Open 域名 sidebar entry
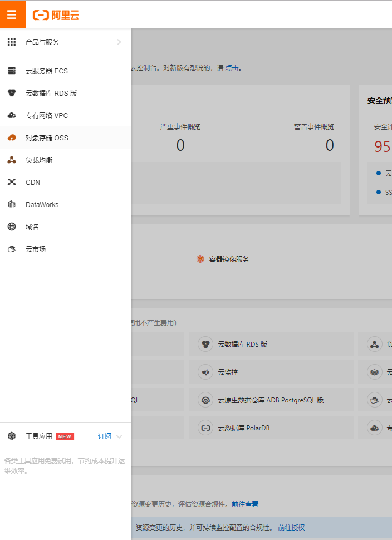Screen dimensions: 392x540 tap(66, 227)
